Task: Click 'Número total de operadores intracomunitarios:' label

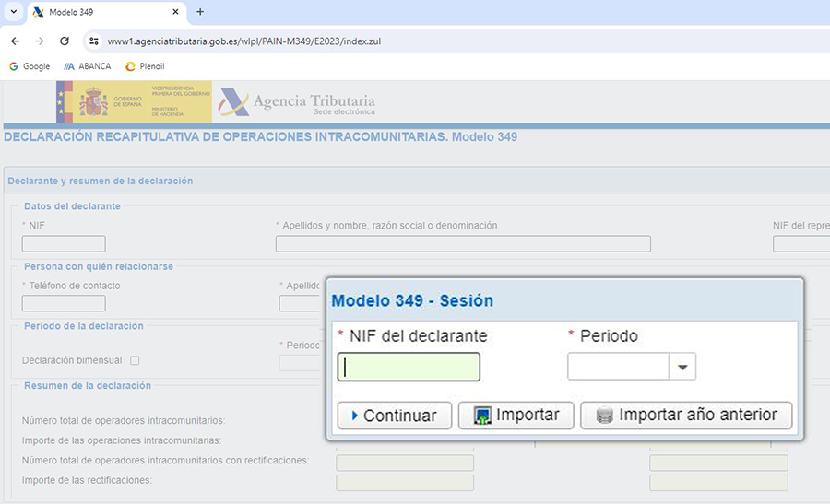Action: point(124,421)
